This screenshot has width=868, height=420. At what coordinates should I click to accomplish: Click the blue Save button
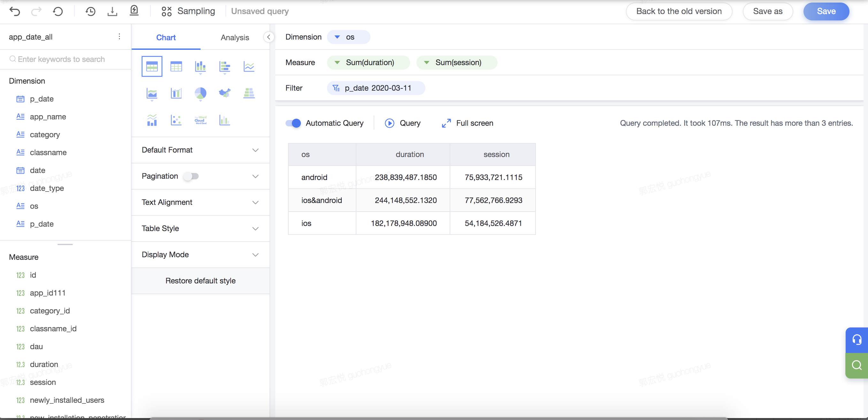[x=826, y=11]
